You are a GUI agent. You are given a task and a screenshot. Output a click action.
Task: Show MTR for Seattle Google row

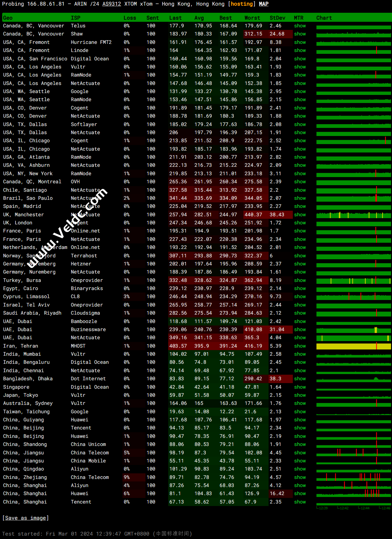pos(300,91)
